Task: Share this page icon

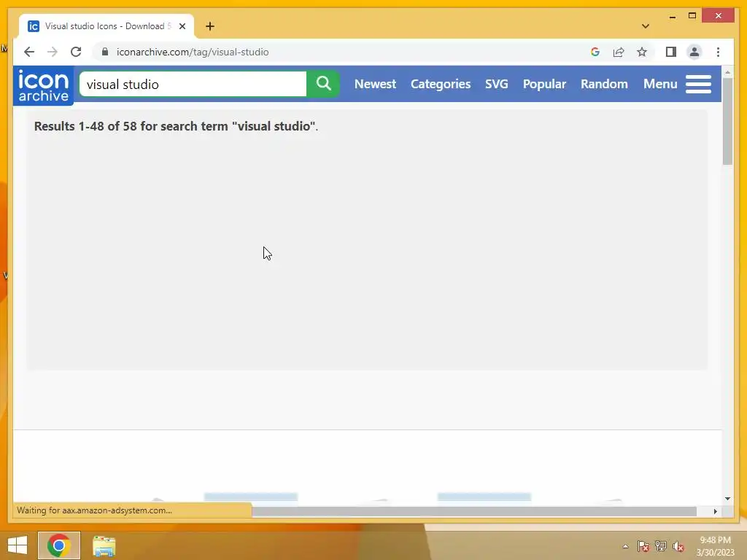Action: tap(619, 52)
